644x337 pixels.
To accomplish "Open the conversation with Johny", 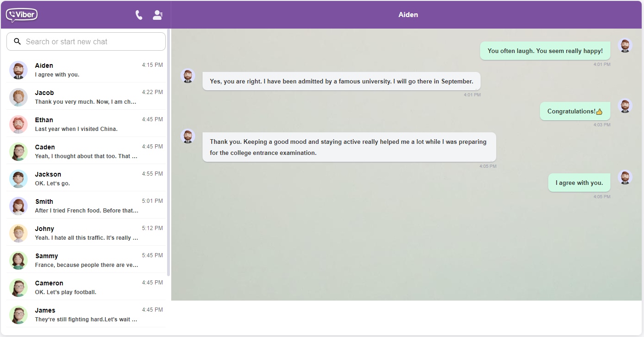I will [x=86, y=233].
